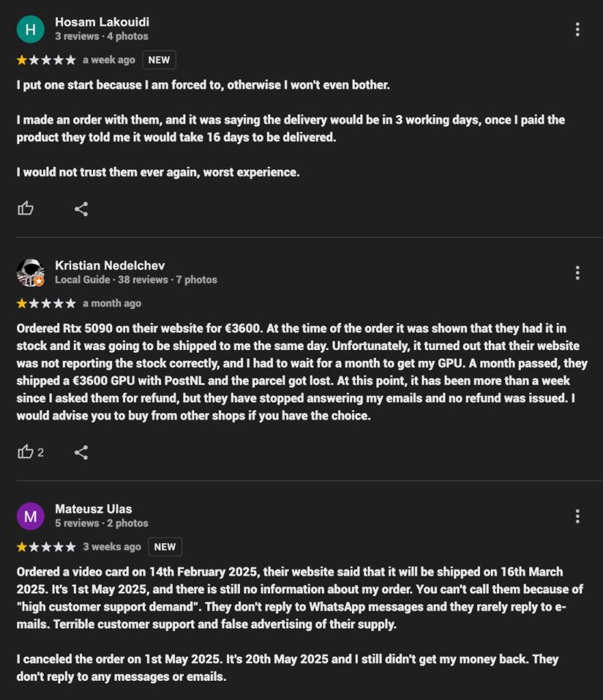Click NEW badge on Hosam's review
603x700 pixels.
pyautogui.click(x=159, y=60)
